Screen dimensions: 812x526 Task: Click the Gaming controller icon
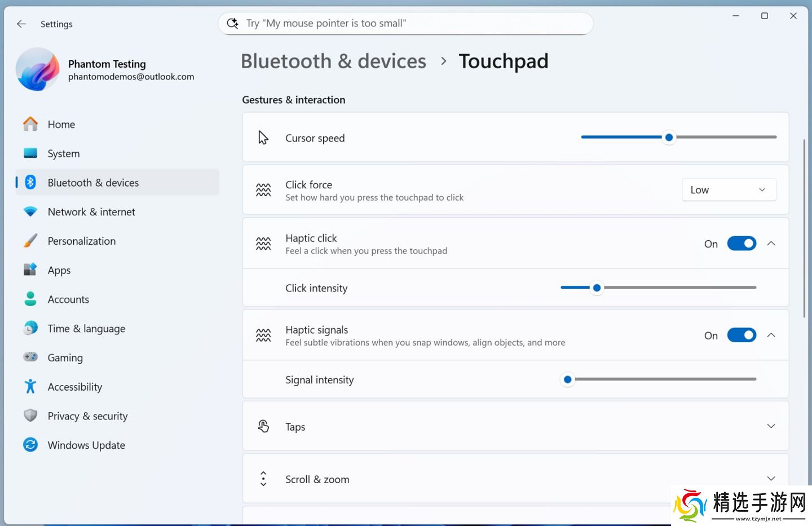click(30, 357)
